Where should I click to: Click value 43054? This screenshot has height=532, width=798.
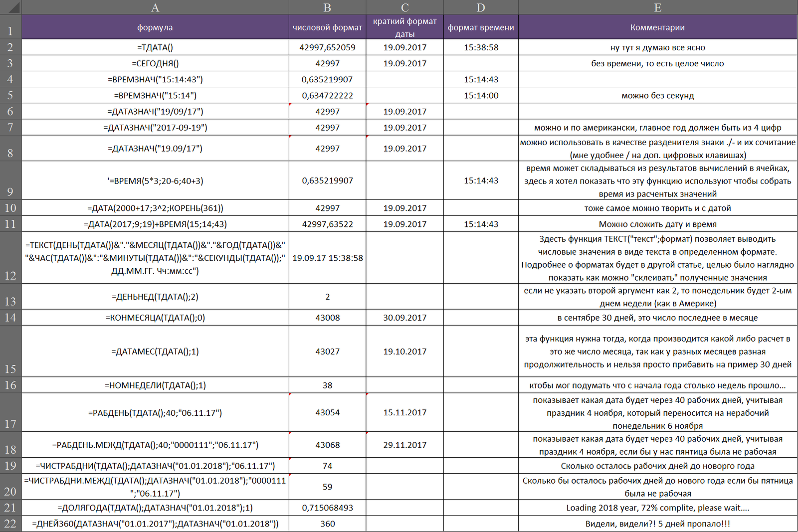[x=327, y=412]
